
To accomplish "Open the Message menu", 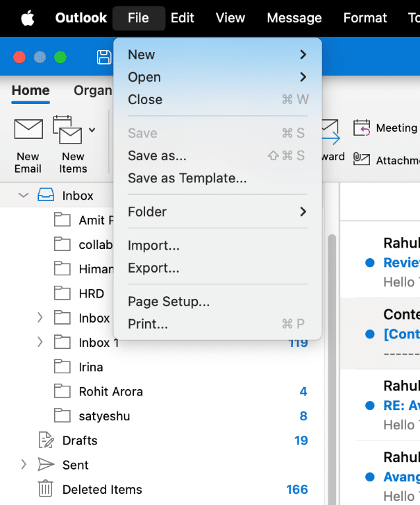I will (x=294, y=18).
